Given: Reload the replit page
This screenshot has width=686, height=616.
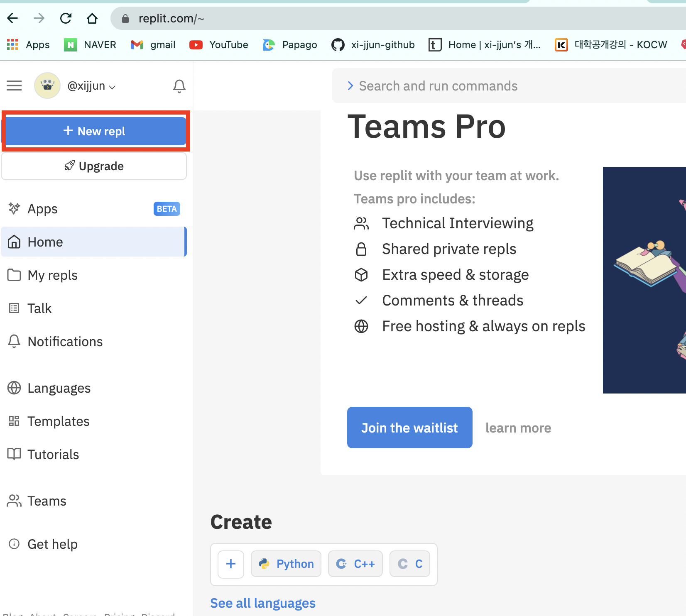Looking at the screenshot, I should [x=66, y=18].
